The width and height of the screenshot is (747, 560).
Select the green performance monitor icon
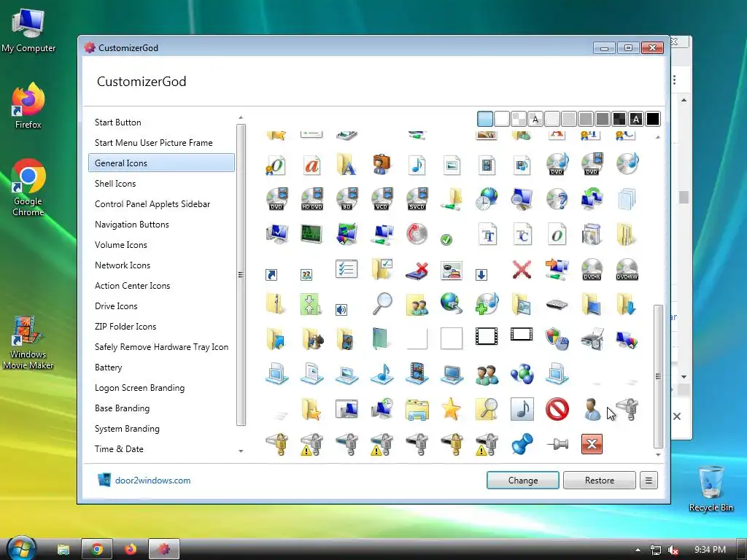click(311, 234)
